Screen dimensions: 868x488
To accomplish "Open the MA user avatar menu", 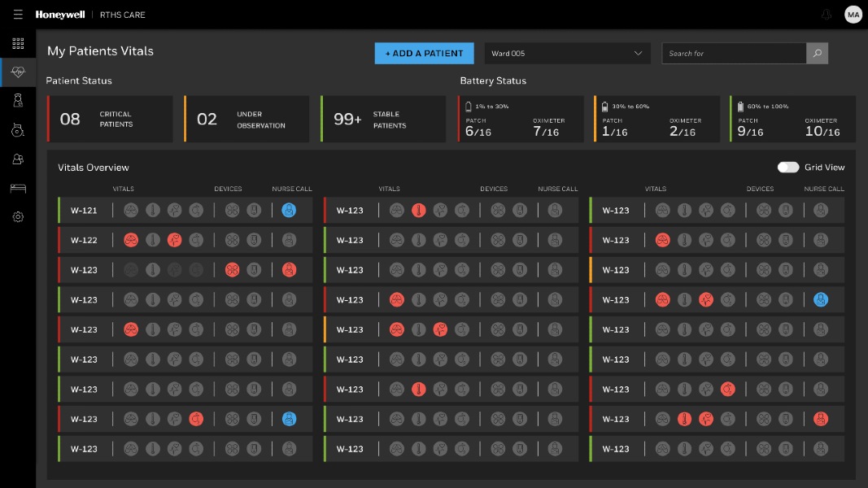I will point(853,15).
